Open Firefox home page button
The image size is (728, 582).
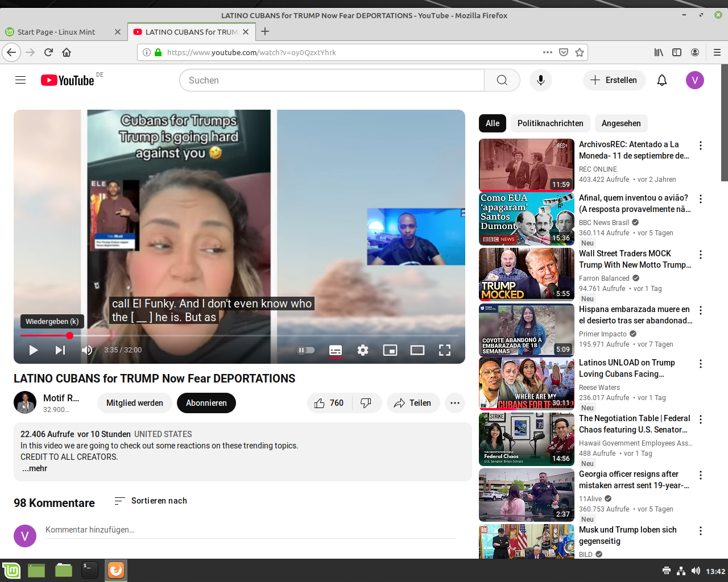click(67, 52)
